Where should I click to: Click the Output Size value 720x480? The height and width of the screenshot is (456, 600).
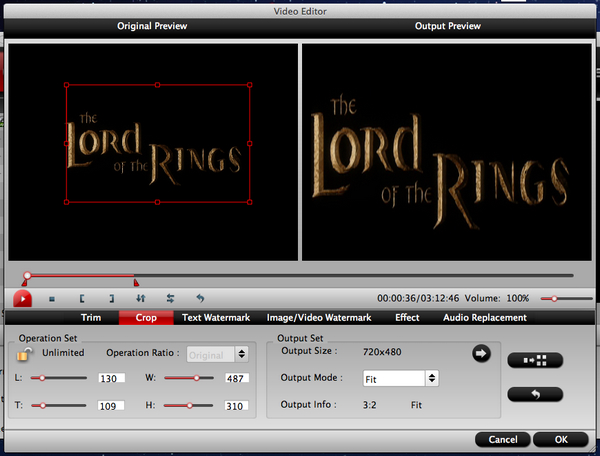coord(382,352)
